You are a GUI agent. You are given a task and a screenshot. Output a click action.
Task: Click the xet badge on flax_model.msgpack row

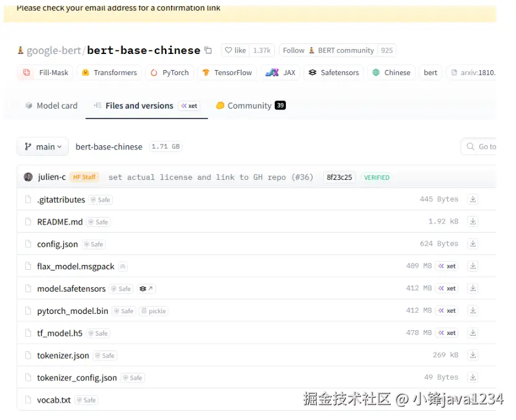(447, 266)
